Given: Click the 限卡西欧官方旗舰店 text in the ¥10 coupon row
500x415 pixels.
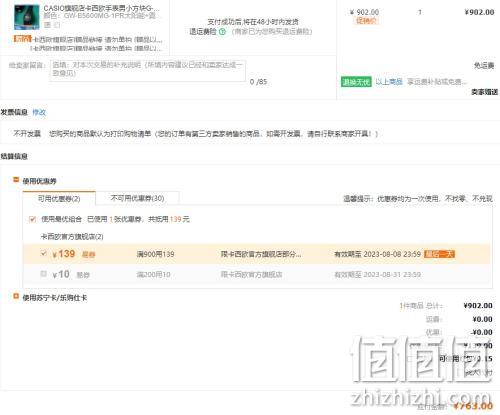Looking at the screenshot, I should 251,274.
